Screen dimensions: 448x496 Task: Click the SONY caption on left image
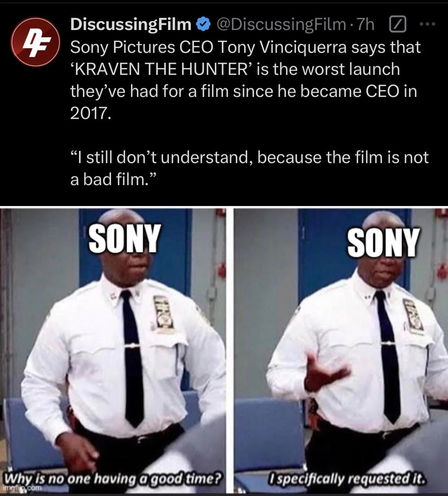pos(123,238)
